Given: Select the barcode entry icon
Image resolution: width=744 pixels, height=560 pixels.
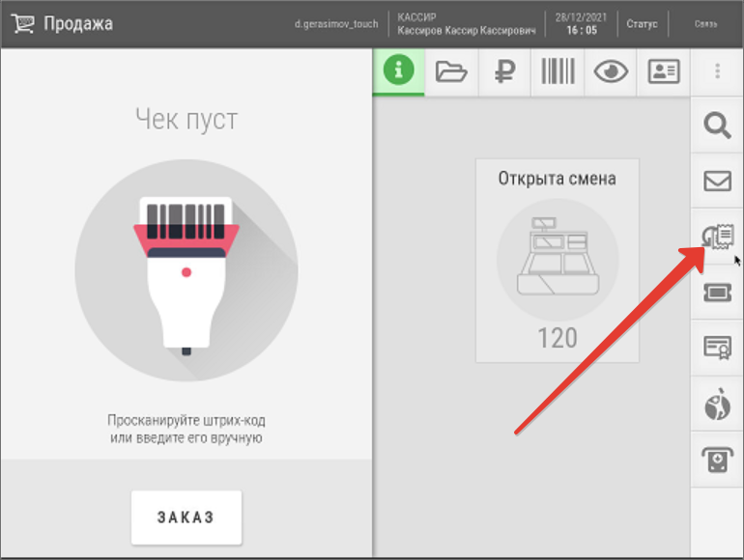Looking at the screenshot, I should pos(558,71).
